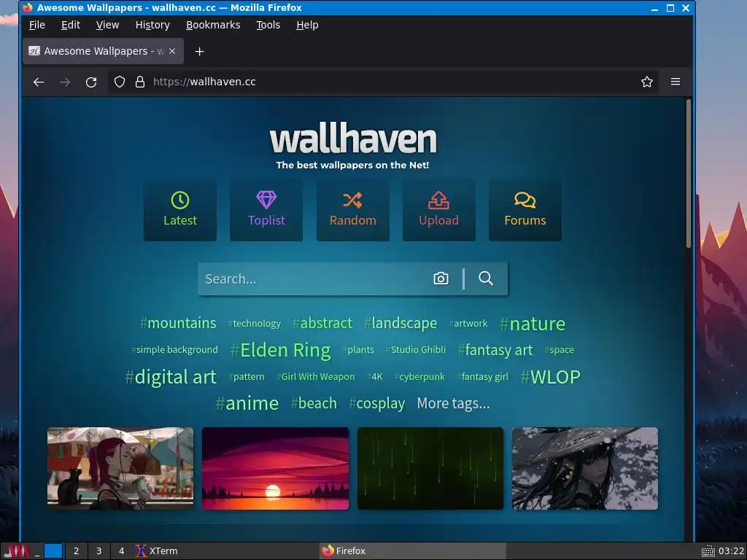This screenshot has height=560, width=747.
Task: Click the #anime tag
Action: pos(247,403)
